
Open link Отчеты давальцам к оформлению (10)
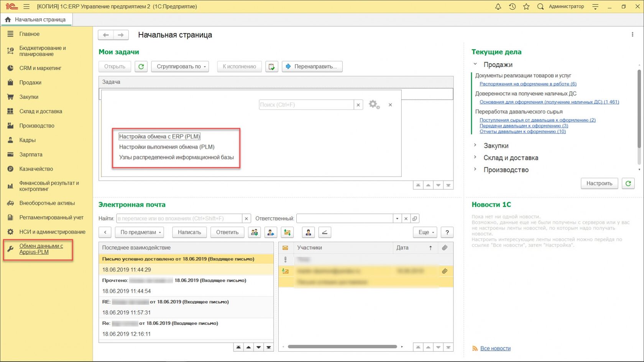[x=522, y=131]
